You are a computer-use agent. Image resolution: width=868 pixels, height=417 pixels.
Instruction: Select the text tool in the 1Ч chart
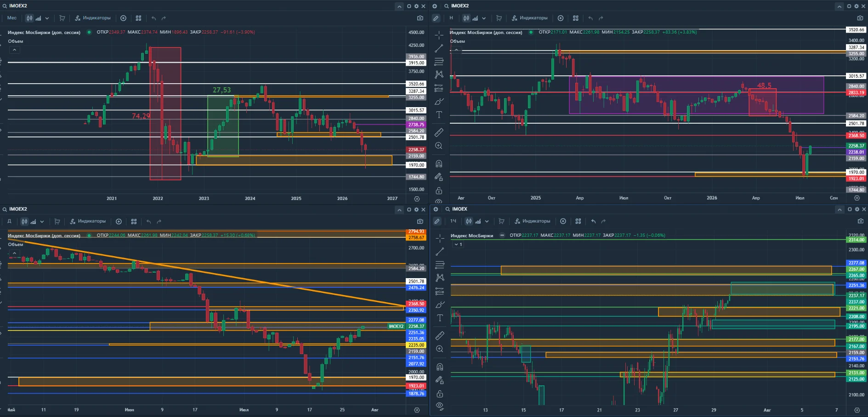[440, 318]
